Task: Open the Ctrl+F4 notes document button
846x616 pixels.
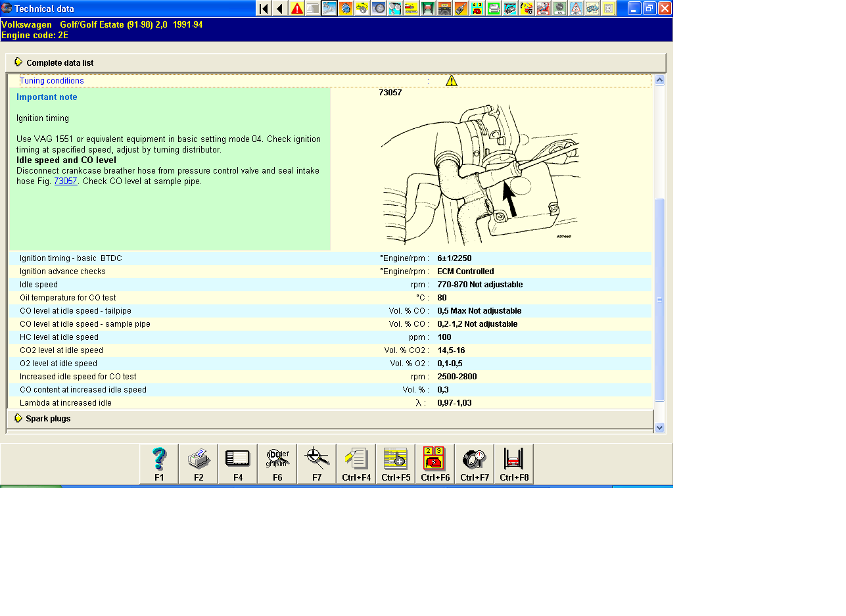Action: [x=356, y=464]
